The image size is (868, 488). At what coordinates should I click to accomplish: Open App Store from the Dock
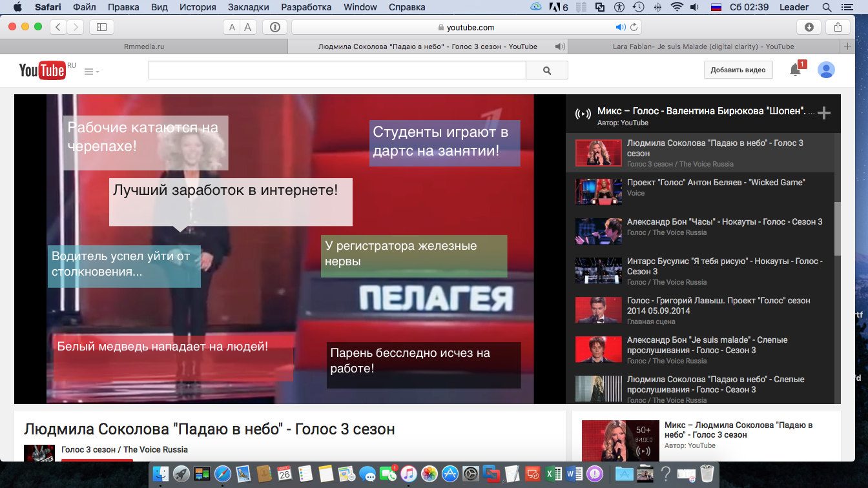(450, 474)
